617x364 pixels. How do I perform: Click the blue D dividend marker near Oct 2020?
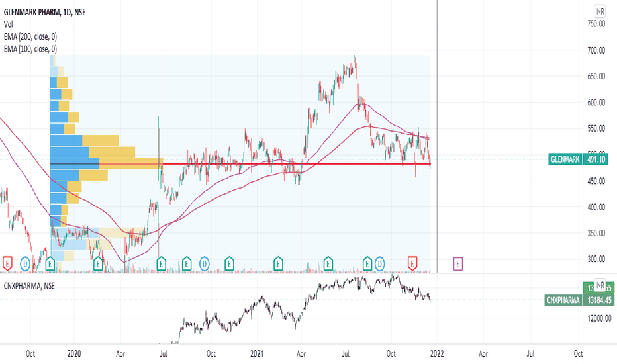click(x=204, y=263)
